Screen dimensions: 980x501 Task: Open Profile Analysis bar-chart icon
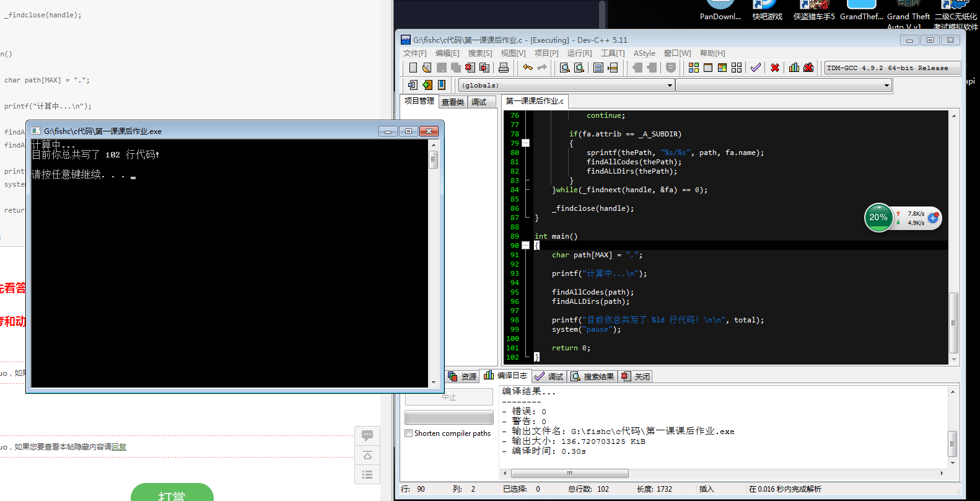tap(794, 68)
